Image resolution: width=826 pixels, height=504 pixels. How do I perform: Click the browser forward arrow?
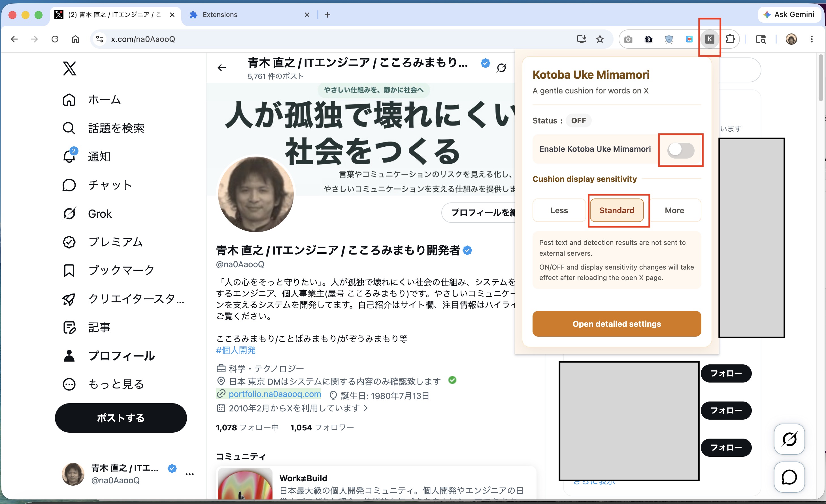click(35, 39)
